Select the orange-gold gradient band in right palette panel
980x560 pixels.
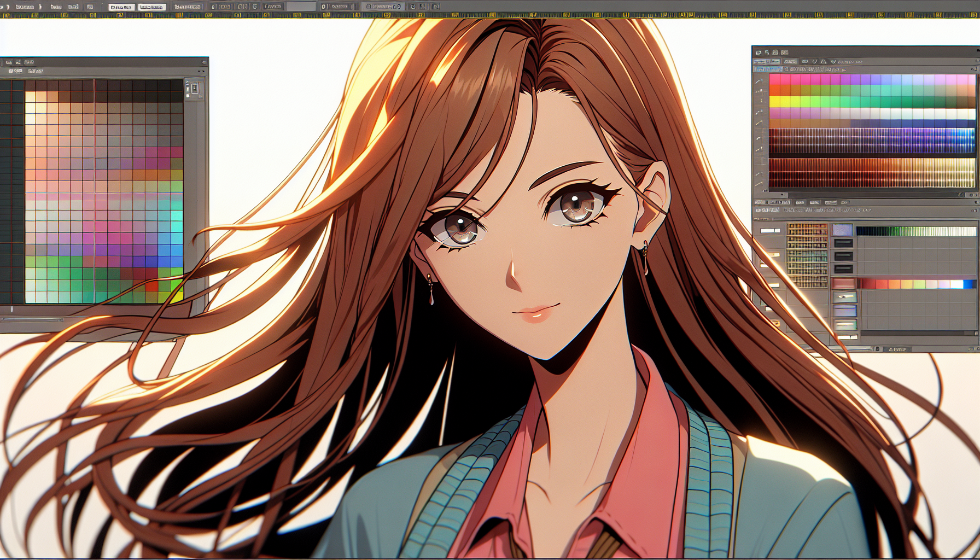point(872,173)
